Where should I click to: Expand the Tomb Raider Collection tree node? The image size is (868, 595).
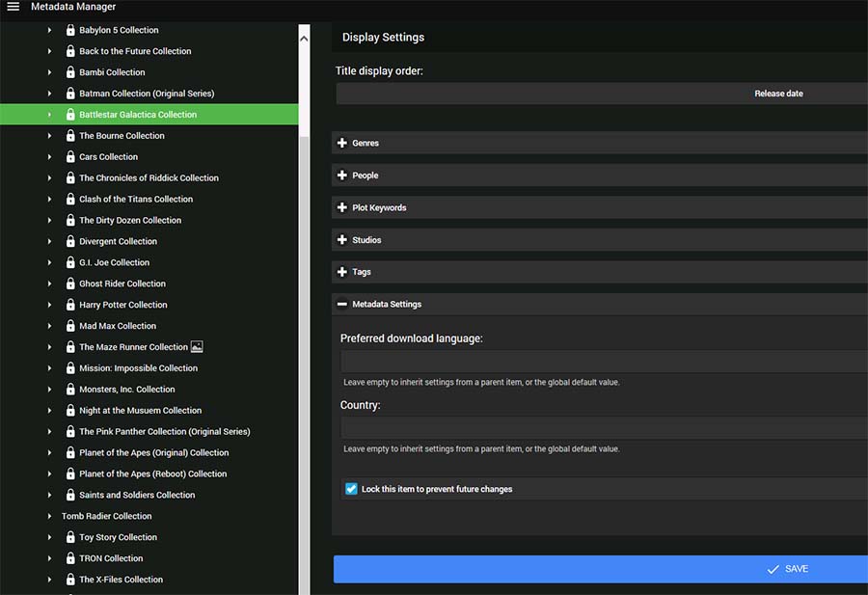click(50, 516)
